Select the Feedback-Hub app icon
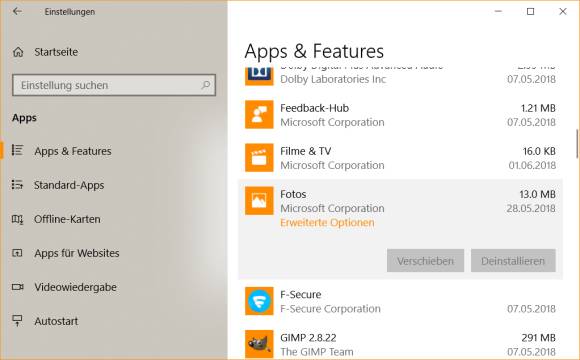 (x=259, y=115)
